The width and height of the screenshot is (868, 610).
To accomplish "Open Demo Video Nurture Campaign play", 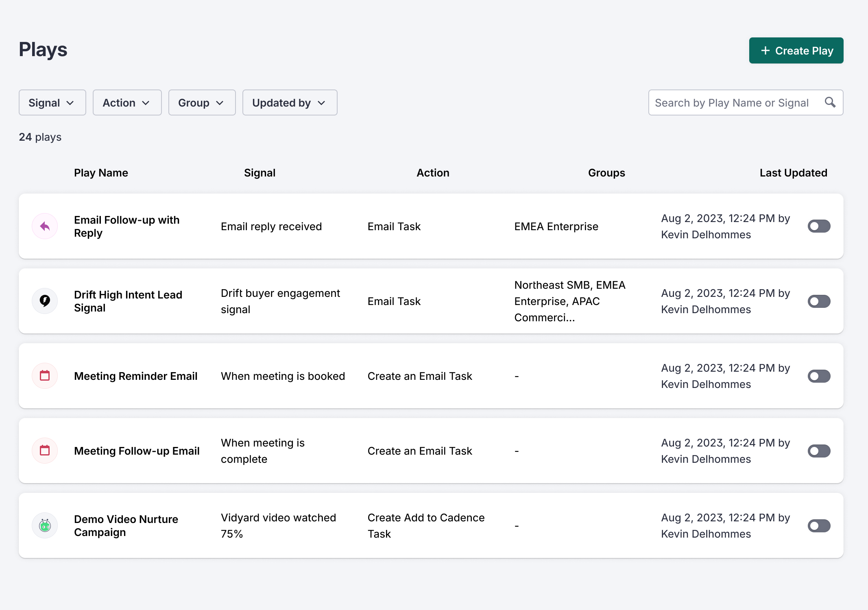I will (x=126, y=526).
